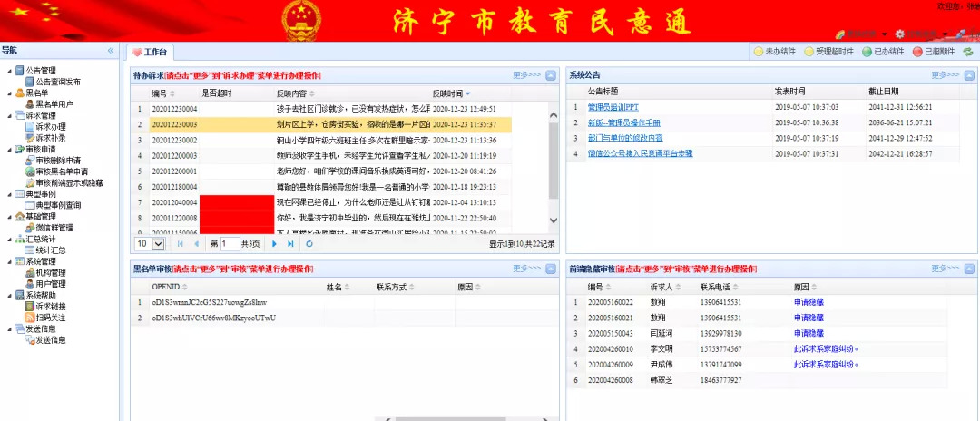Select blacklist row oD1S3wmnJC2eG5S227uowgZs8lnw

(345, 302)
